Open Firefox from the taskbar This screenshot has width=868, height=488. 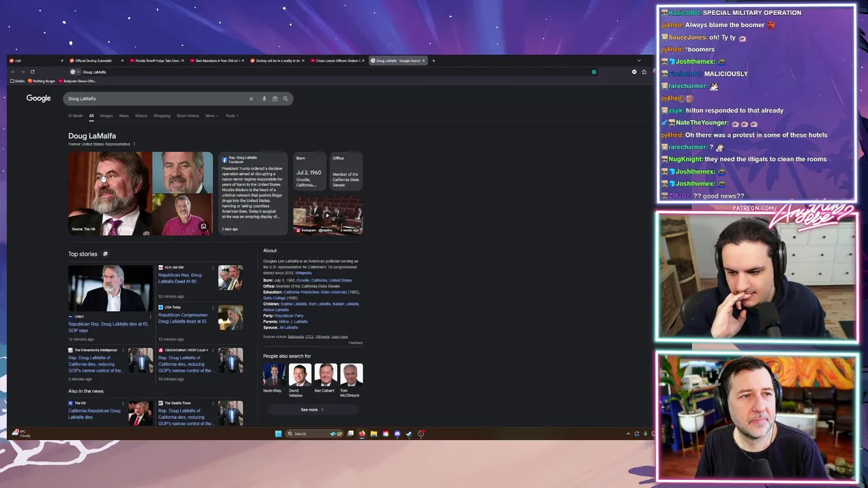tap(362, 434)
